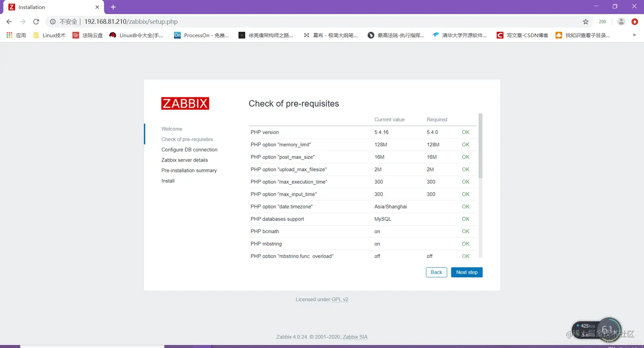Click the PHP mbstring row label

coord(266,244)
